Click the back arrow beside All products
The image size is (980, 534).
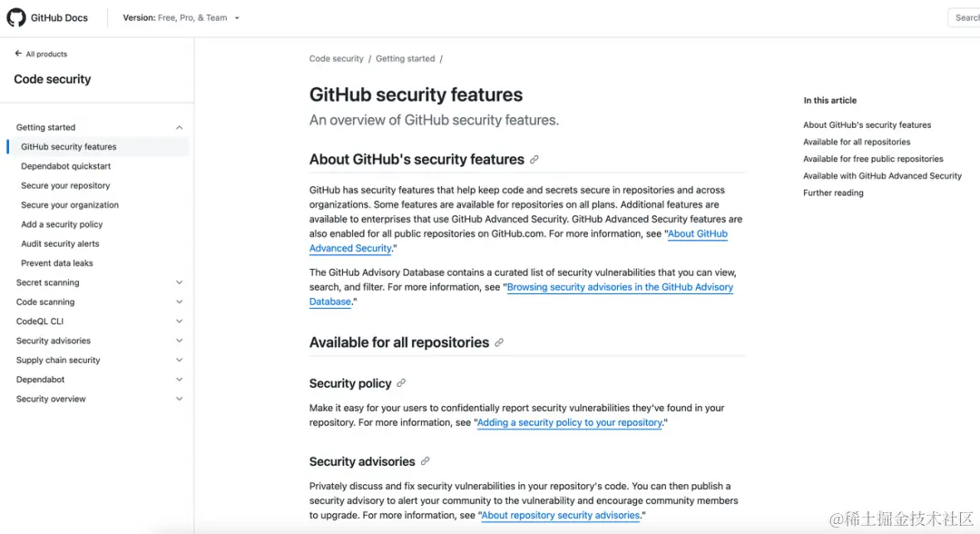[x=18, y=54]
